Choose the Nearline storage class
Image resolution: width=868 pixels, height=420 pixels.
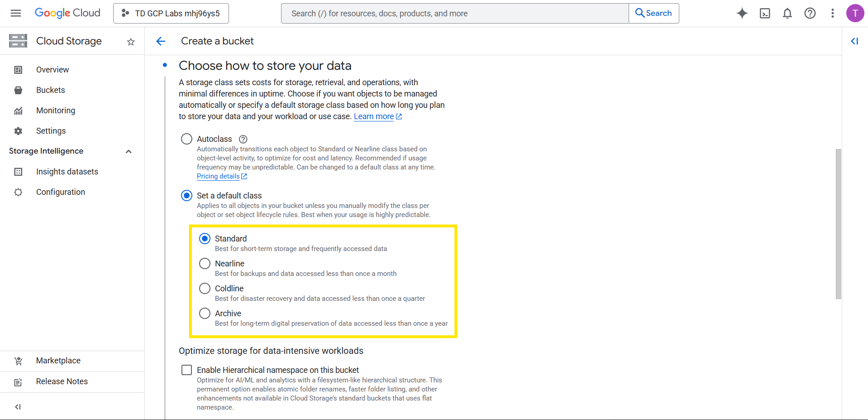tap(205, 263)
